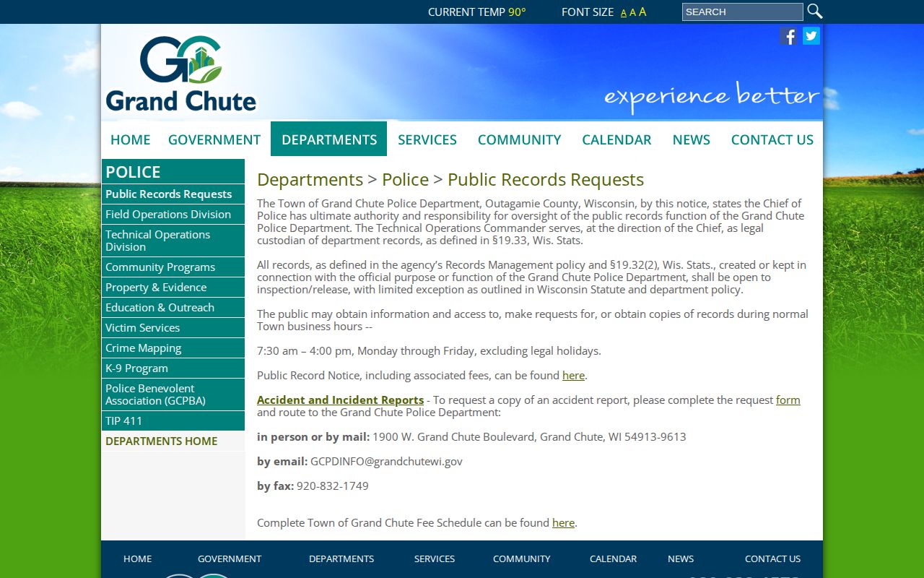The height and width of the screenshot is (578, 924).
Task: Click footer CONTACT US link
Action: pos(772,558)
